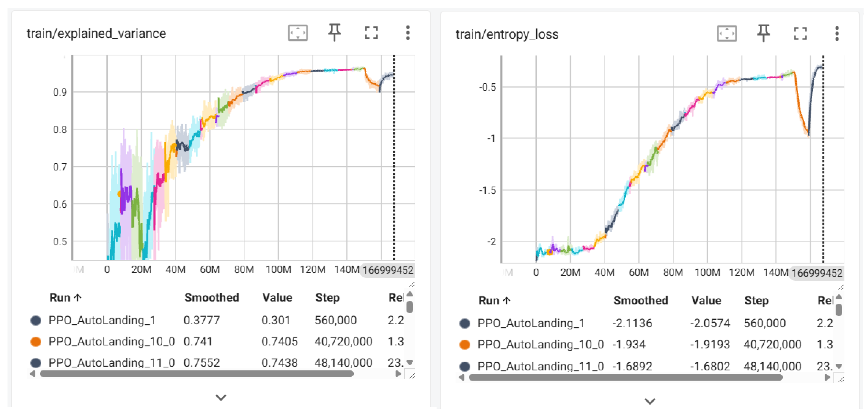The height and width of the screenshot is (415, 868).
Task: Open more options menu for explained_variance card
Action: pyautogui.click(x=408, y=33)
